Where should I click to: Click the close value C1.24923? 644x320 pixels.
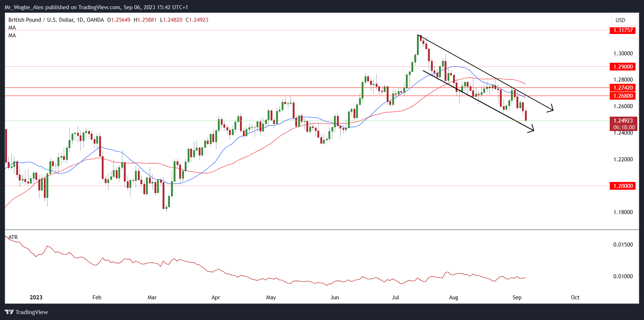click(x=197, y=20)
